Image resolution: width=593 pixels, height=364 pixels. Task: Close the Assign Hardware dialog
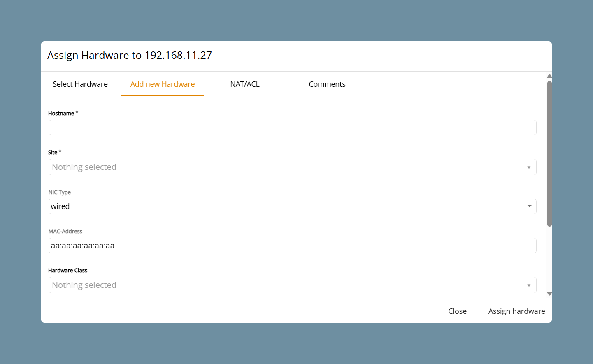pyautogui.click(x=457, y=311)
